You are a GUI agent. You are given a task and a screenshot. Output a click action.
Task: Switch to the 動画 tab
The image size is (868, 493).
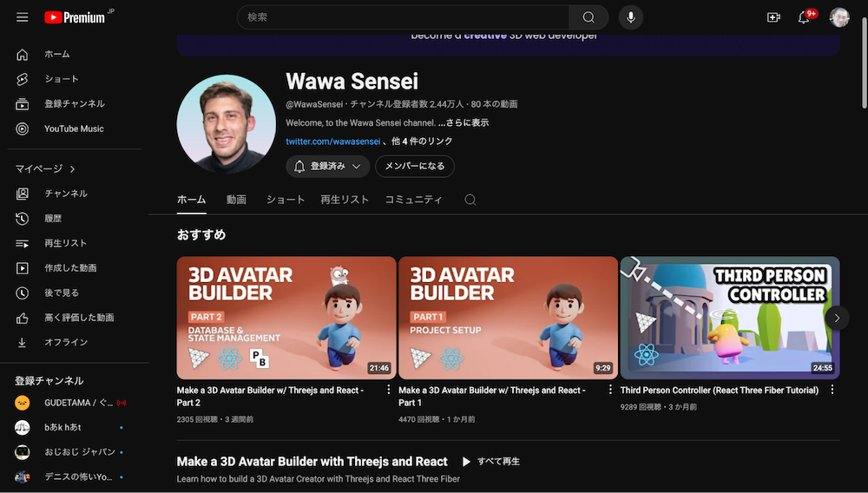[x=236, y=200]
